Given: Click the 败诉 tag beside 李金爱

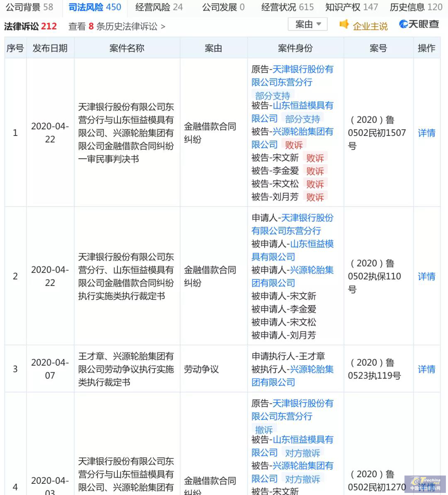Looking at the screenshot, I should (315, 171).
